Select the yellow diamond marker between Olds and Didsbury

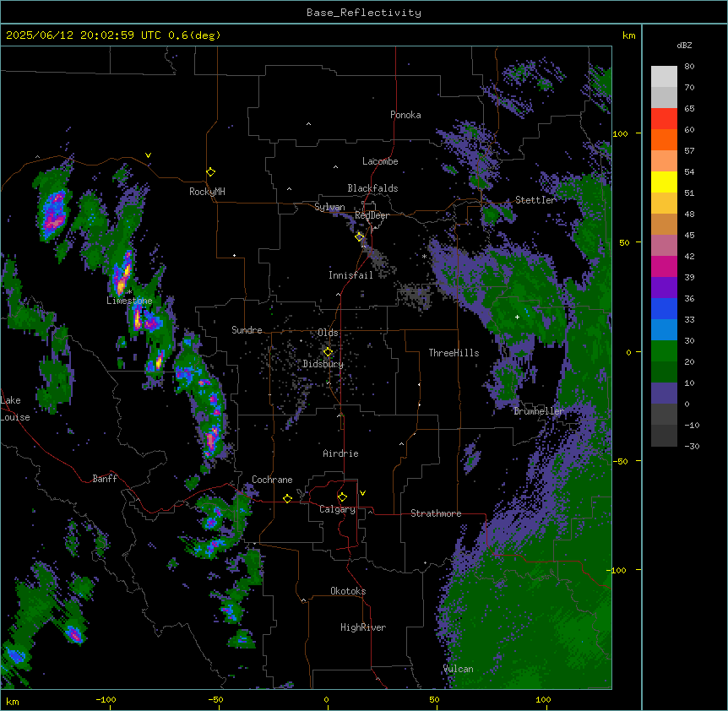pos(328,352)
